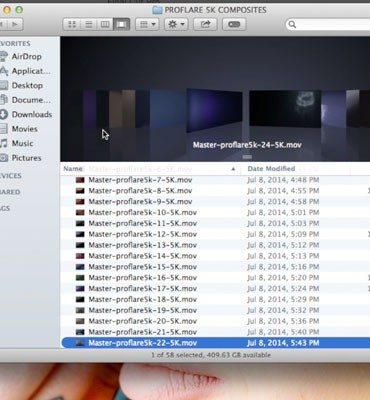
Task: Click file icon of Master-proflare5k-17-5K.mov
Action: [80, 288]
